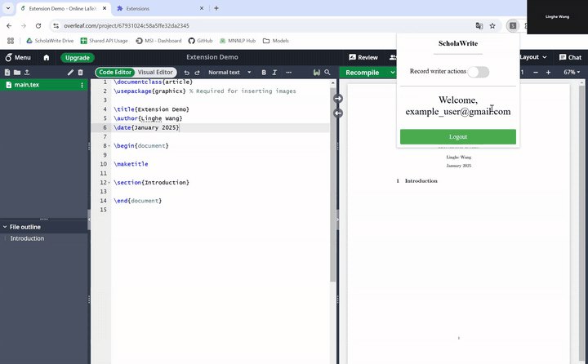Show more toolbar options (ellipsis)

point(288,73)
